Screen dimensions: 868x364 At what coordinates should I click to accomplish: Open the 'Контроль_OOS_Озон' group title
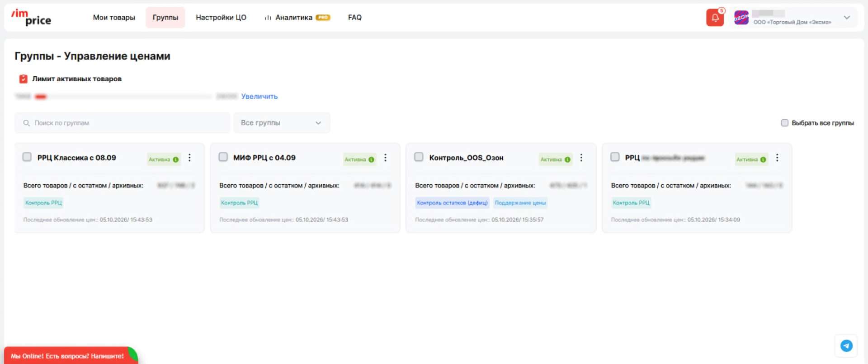coord(466,158)
